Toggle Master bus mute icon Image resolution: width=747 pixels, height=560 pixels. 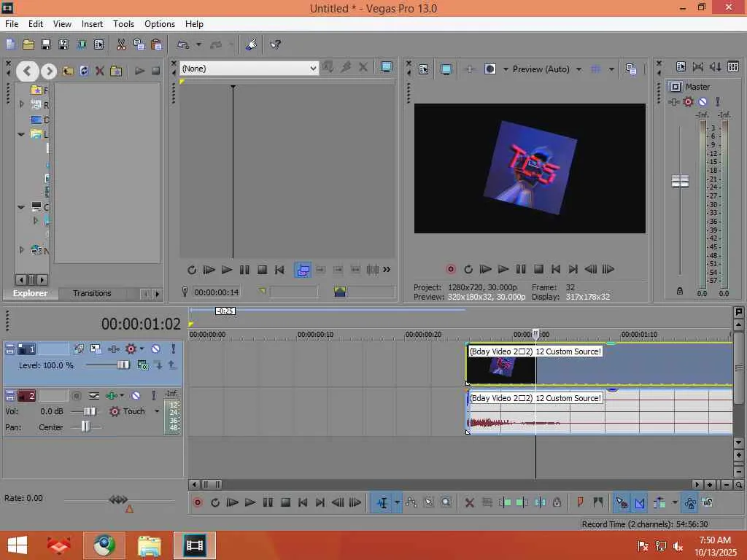coord(703,102)
